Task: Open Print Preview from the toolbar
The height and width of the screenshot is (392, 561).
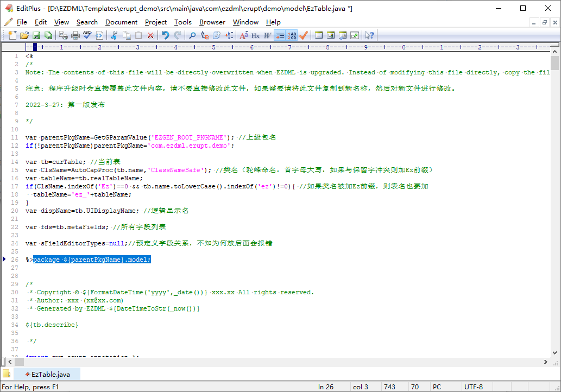Action: click(x=64, y=35)
